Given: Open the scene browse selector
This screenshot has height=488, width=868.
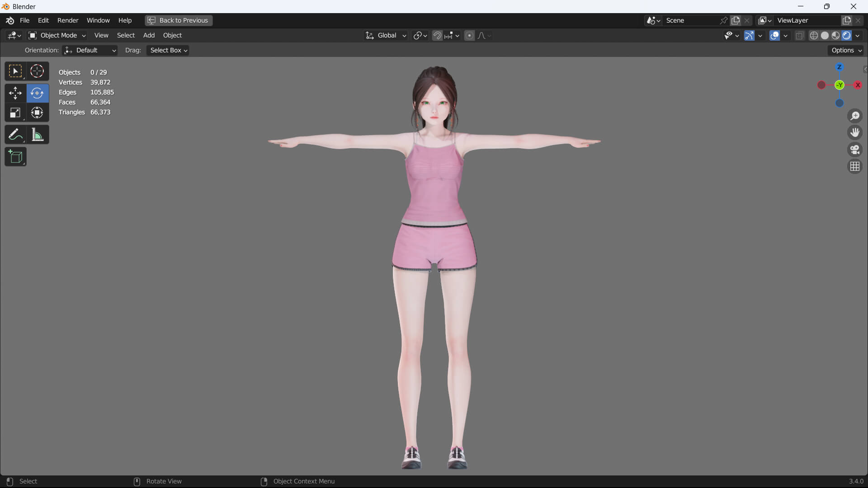Looking at the screenshot, I should tap(653, 20).
